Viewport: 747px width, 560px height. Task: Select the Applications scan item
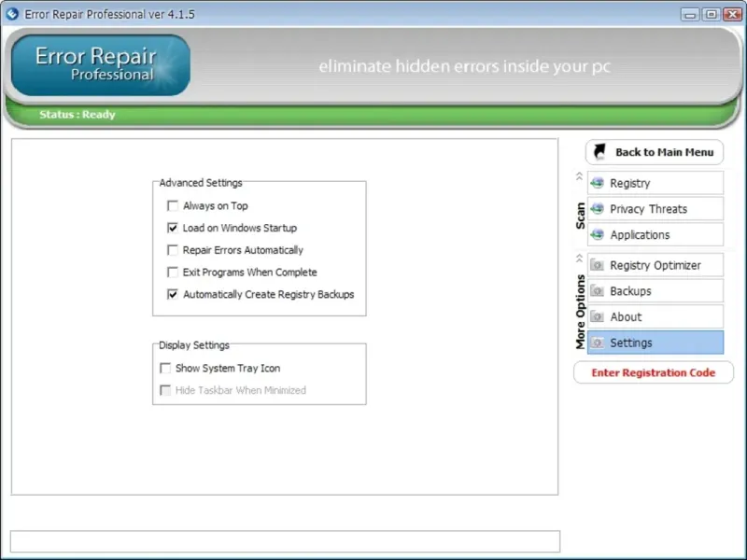coord(655,234)
